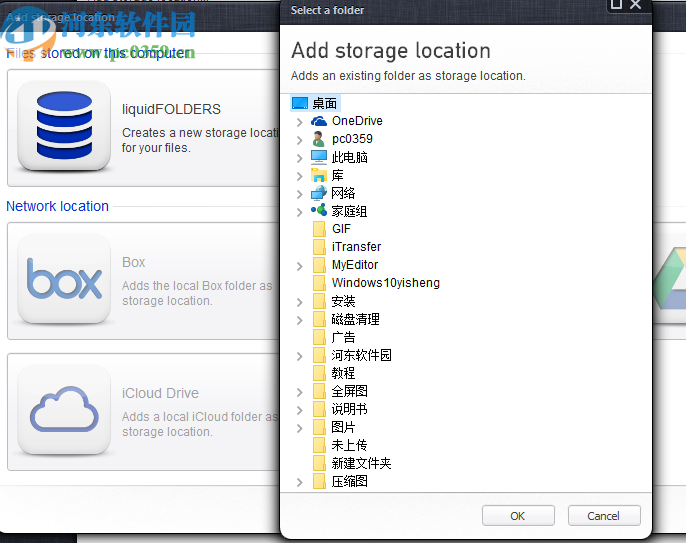
Task: Click the pc0359 user icon
Action: tap(319, 139)
